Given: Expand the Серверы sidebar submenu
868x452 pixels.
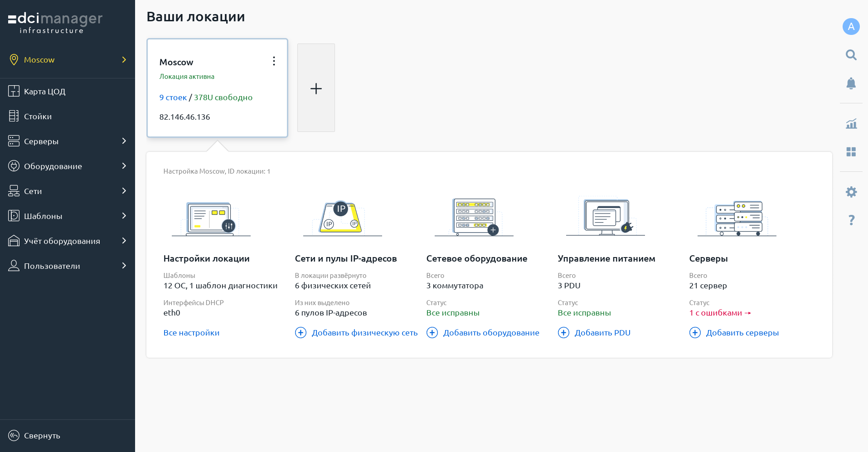Looking at the screenshot, I should coord(124,141).
